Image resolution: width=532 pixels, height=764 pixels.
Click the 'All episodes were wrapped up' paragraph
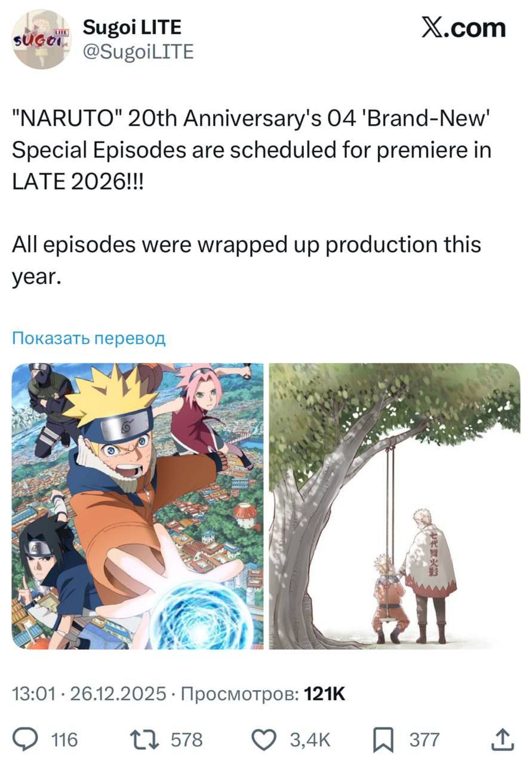click(247, 260)
